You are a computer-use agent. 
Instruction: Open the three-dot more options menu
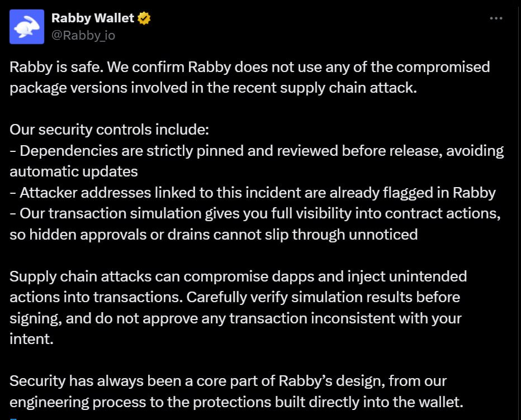tap(496, 18)
